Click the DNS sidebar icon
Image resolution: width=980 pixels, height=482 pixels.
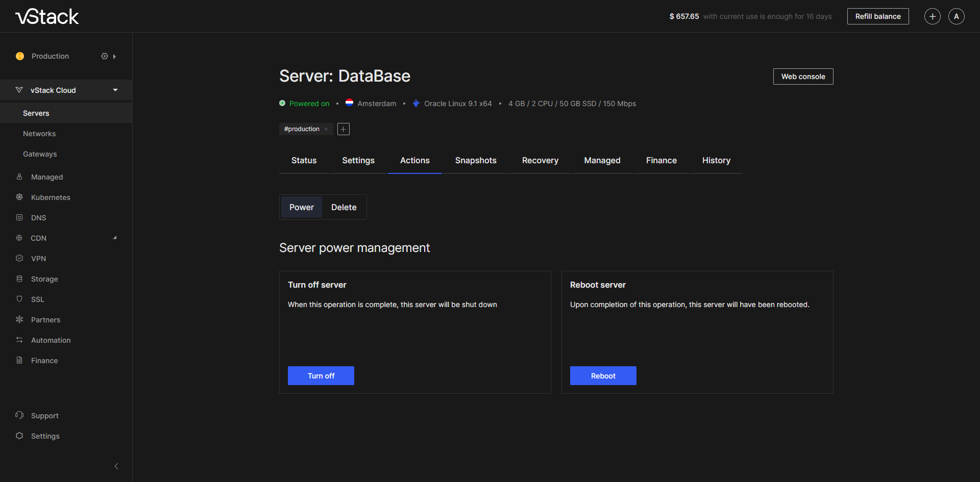(19, 217)
